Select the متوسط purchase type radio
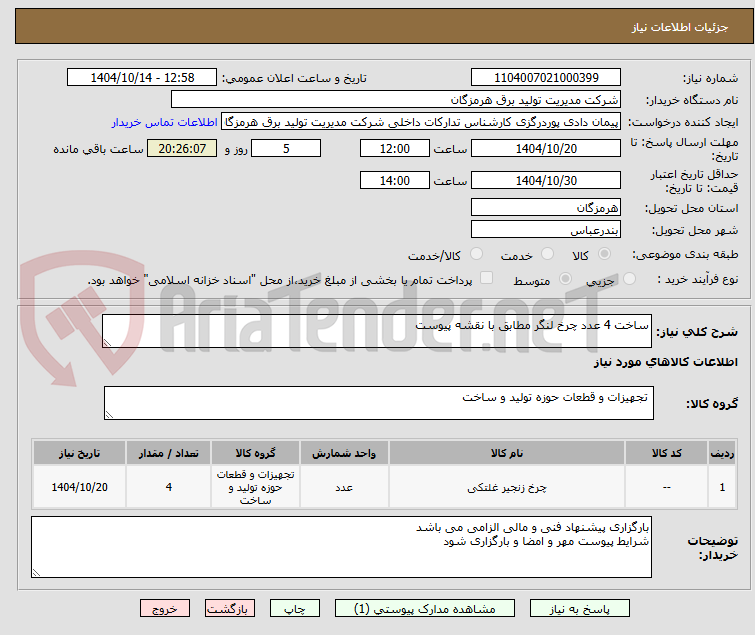The image size is (755, 635). point(565,279)
